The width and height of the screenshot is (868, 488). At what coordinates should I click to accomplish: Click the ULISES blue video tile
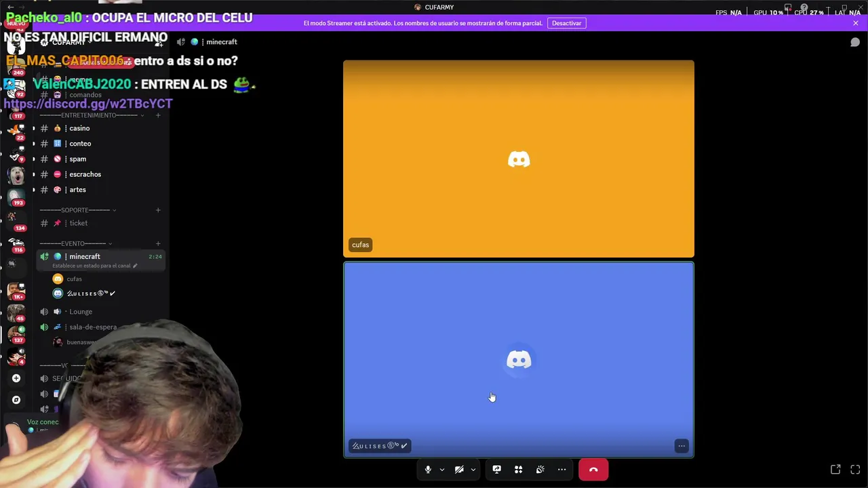[519, 360]
